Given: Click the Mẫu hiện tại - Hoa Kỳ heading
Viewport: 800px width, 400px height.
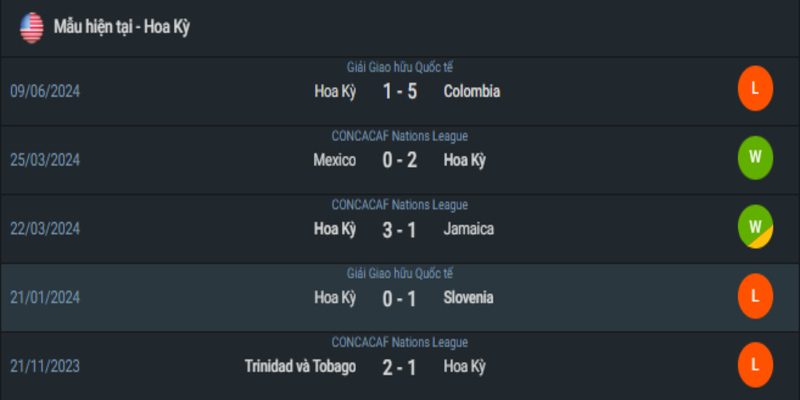Looking at the screenshot, I should (x=121, y=27).
